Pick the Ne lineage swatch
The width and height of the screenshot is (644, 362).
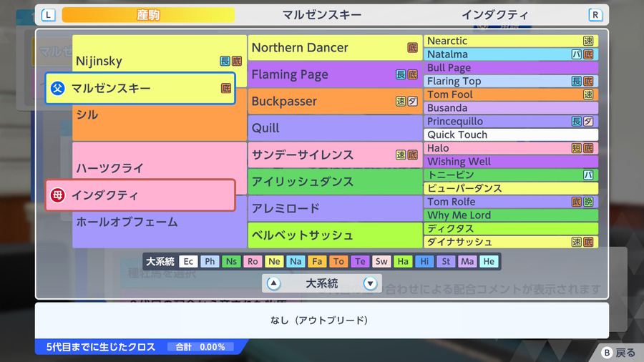274,261
